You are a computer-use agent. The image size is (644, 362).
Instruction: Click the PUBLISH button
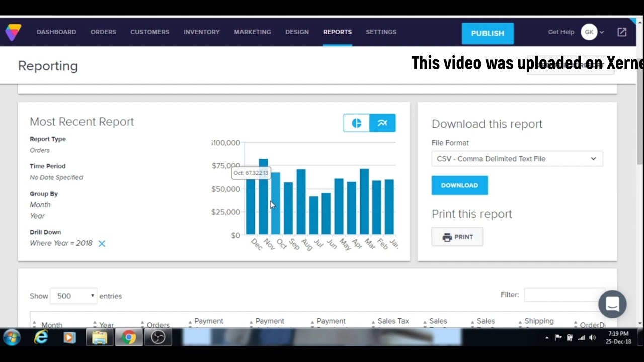[488, 33]
